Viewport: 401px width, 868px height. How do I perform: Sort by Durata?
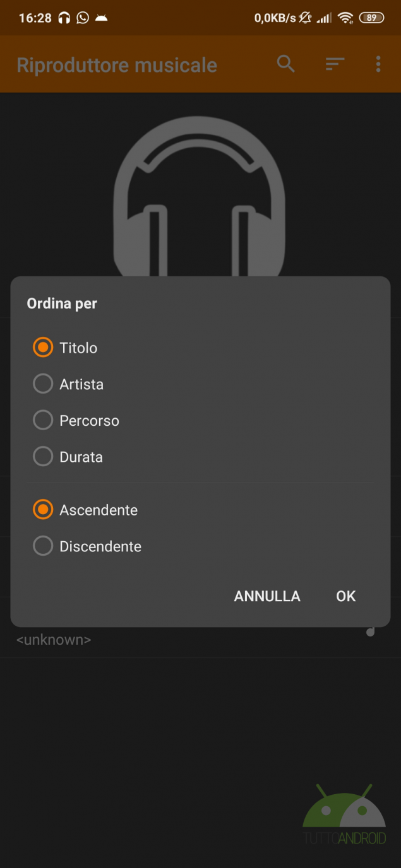click(43, 457)
